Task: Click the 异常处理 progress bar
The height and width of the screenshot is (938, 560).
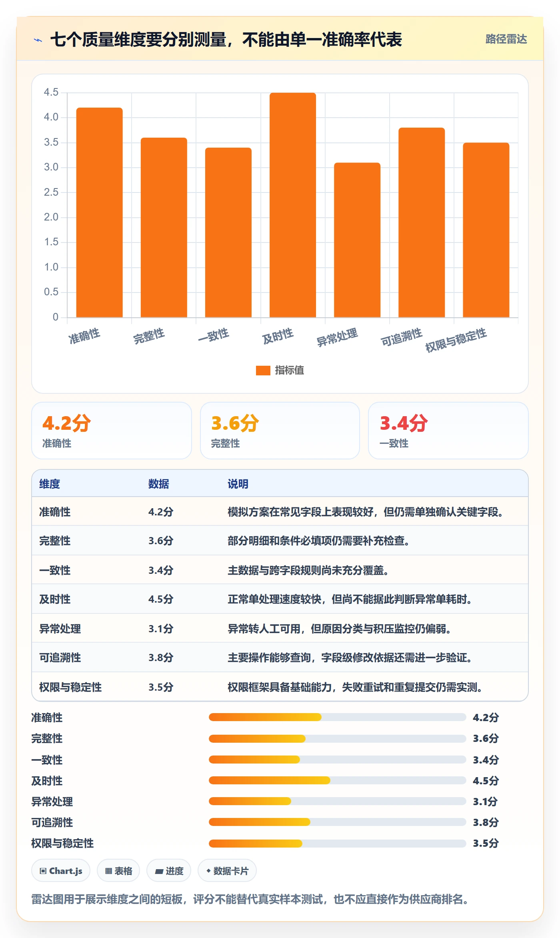Action: tap(337, 801)
